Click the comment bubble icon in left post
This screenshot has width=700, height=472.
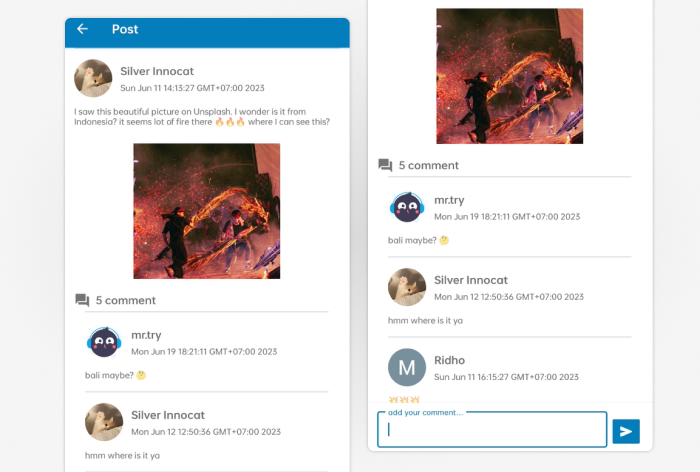click(x=82, y=300)
